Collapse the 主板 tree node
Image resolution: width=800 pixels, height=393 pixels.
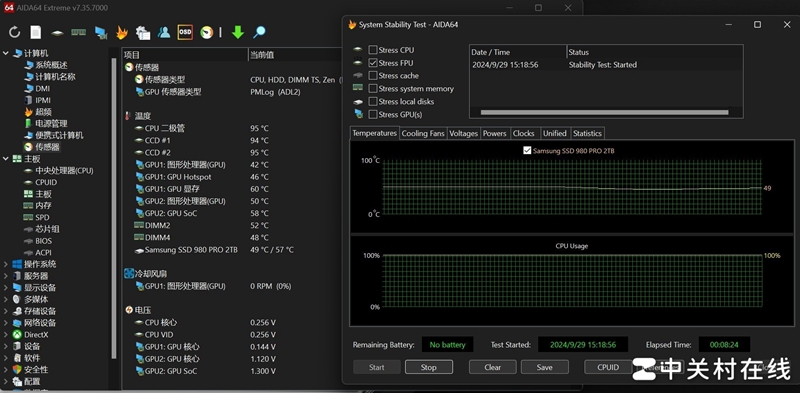6,159
